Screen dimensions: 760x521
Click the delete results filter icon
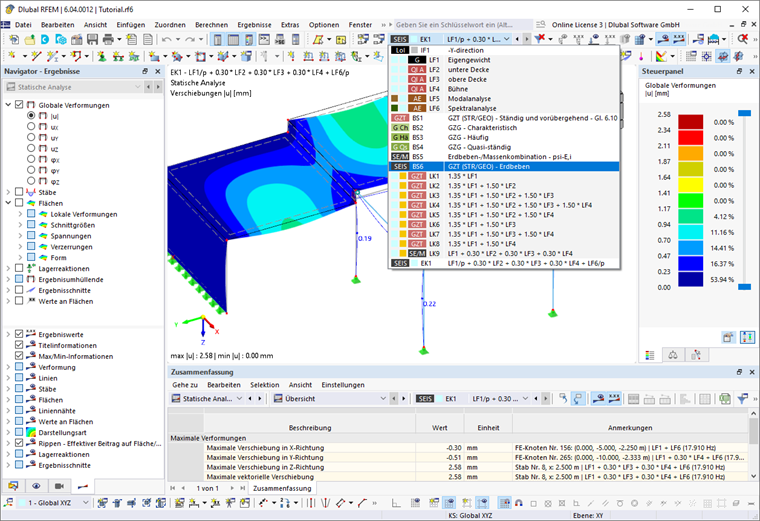(x=539, y=39)
